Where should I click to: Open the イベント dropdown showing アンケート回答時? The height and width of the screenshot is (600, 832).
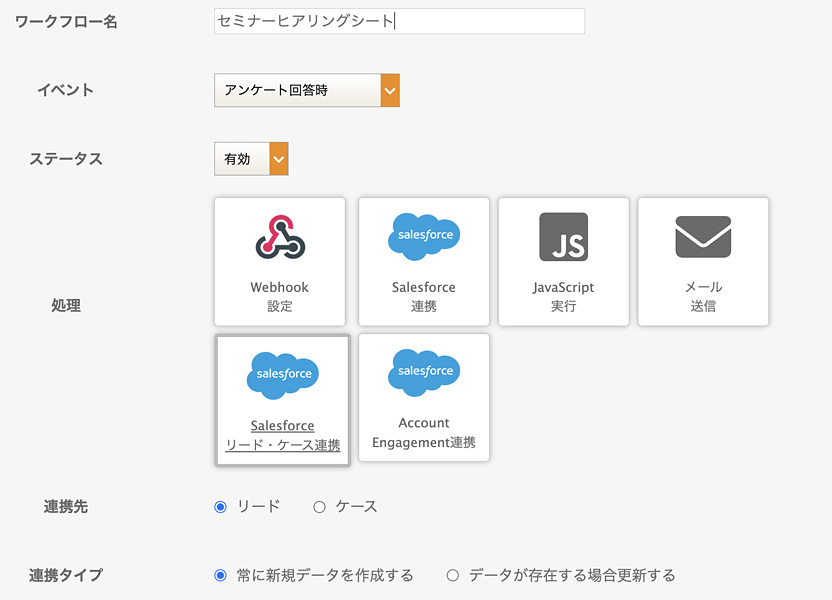pos(307,90)
